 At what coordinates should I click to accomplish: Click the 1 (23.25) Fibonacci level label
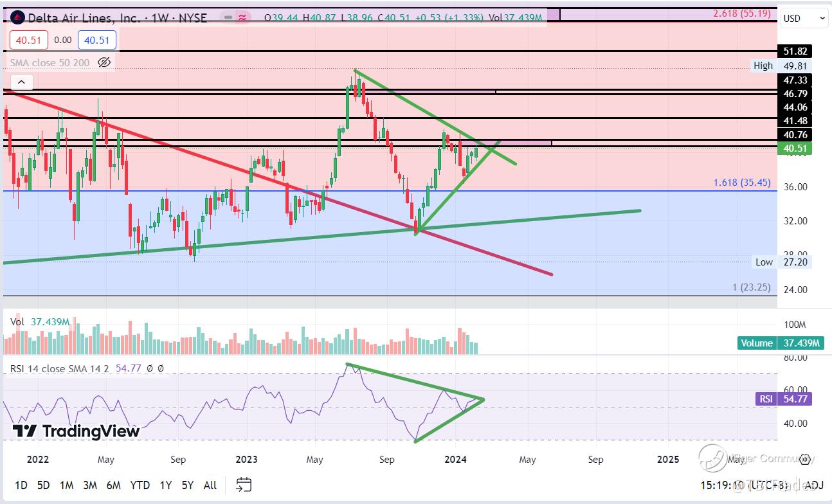tap(751, 288)
